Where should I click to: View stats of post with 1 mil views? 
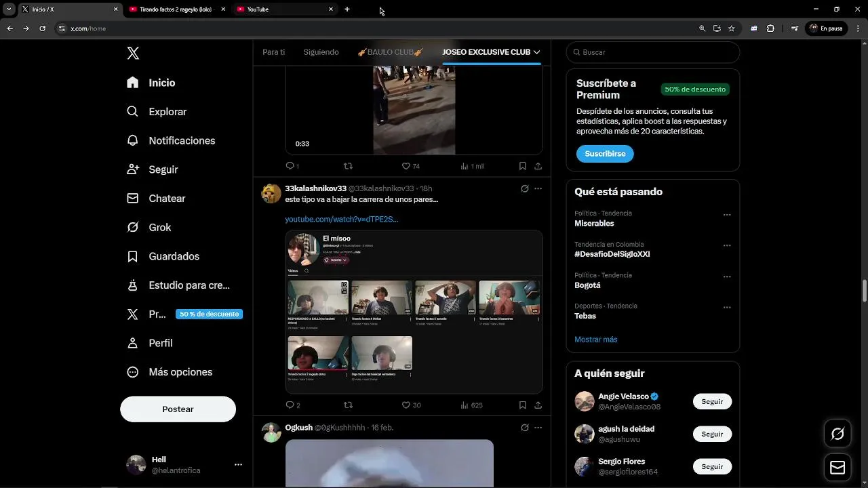point(472,166)
